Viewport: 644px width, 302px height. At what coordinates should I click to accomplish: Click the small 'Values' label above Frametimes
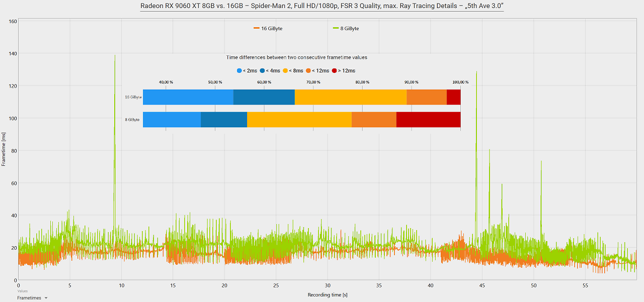tap(23, 291)
